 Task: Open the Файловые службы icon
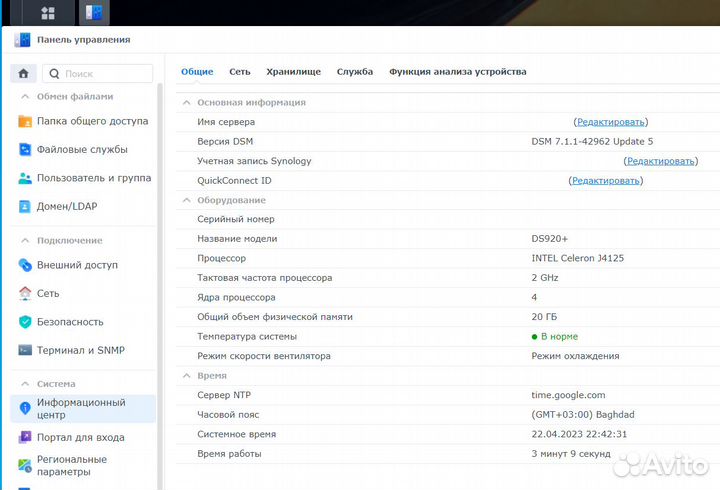coord(25,150)
